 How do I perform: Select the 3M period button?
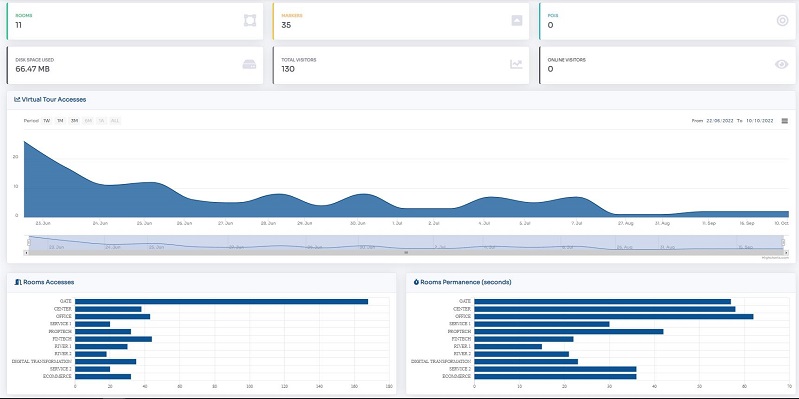click(74, 121)
